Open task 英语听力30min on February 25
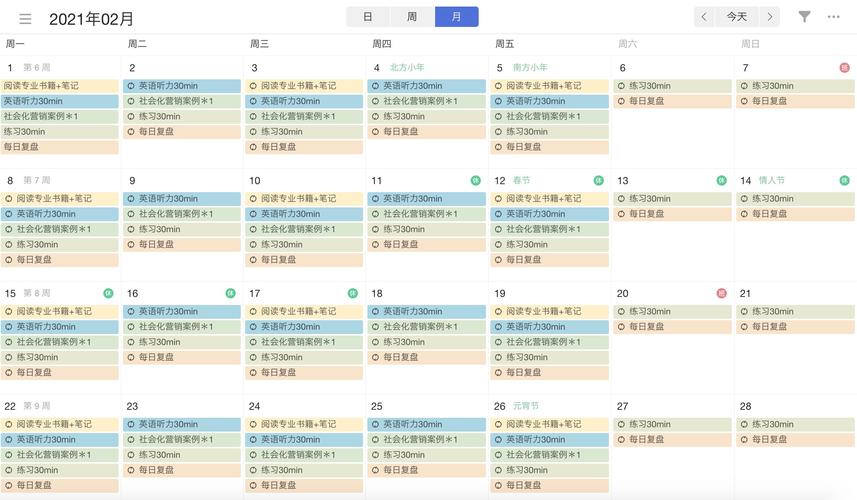Viewport: 857px width, 500px height. pos(427,424)
